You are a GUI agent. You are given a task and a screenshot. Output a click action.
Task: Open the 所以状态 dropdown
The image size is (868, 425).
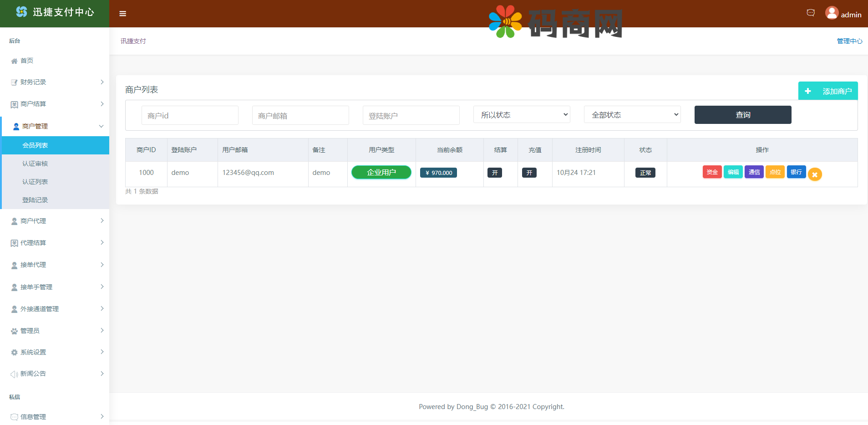pos(522,115)
